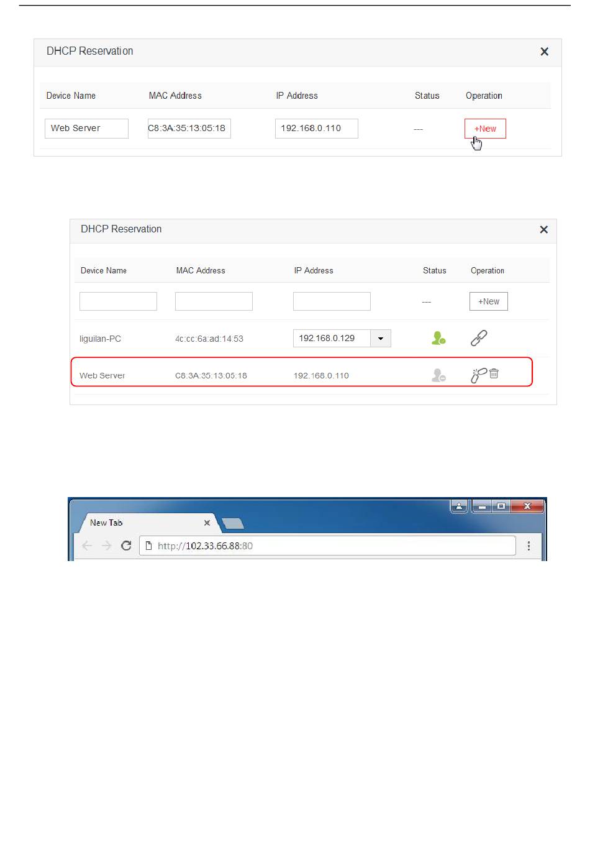Click the gray +New button in second dialog
590x868 pixels.
point(489,301)
